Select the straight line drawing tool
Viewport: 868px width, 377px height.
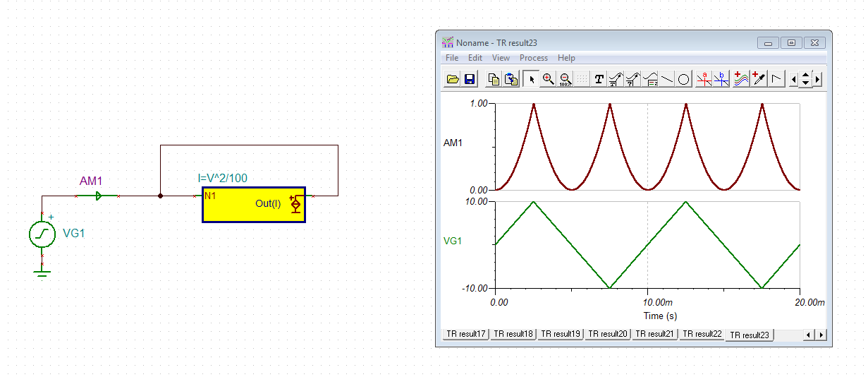(667, 79)
